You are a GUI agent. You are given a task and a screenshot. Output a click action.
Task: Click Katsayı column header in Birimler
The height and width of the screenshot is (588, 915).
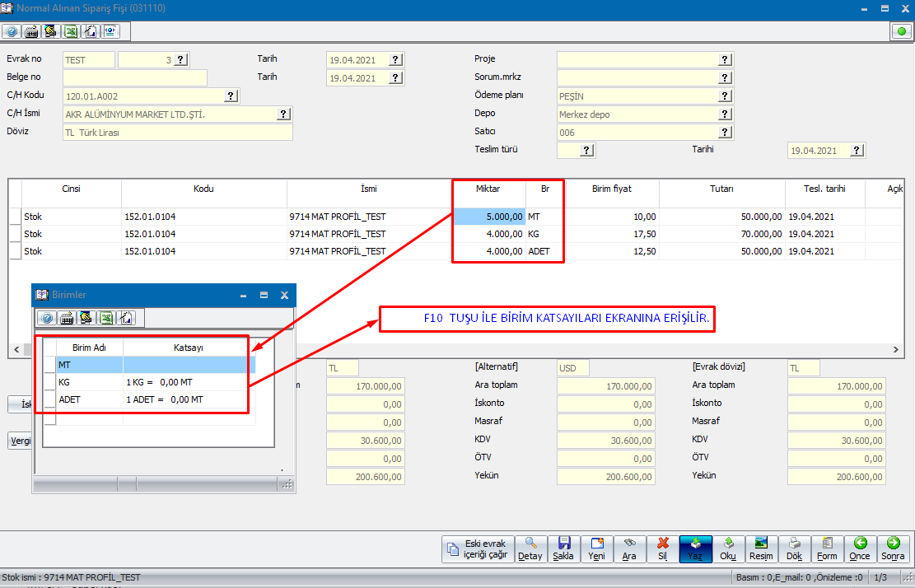[x=189, y=348]
